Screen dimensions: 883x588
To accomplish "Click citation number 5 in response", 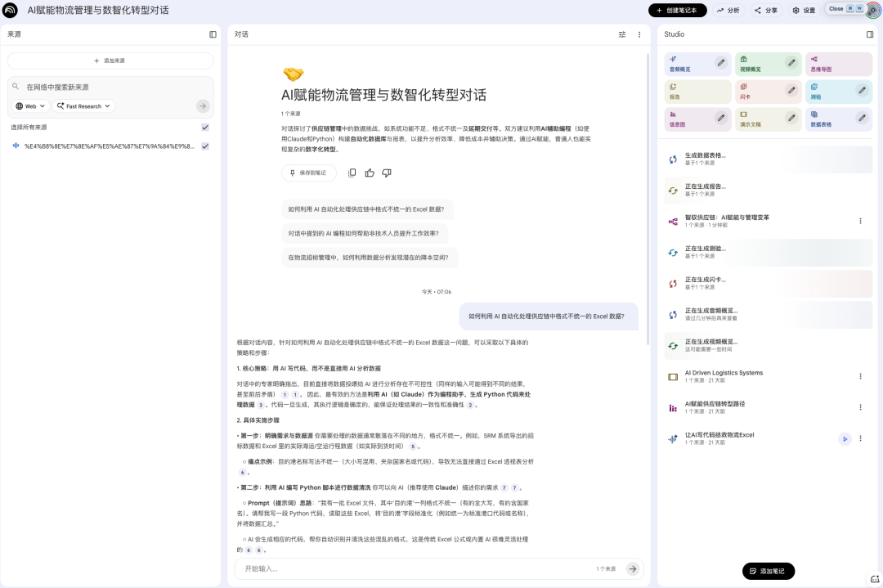I will click(x=413, y=446).
